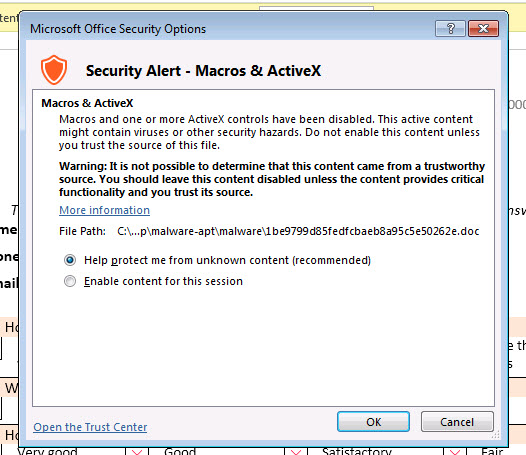Confirm with the OK button
Screen dimensions: 526x455
(x=373, y=421)
